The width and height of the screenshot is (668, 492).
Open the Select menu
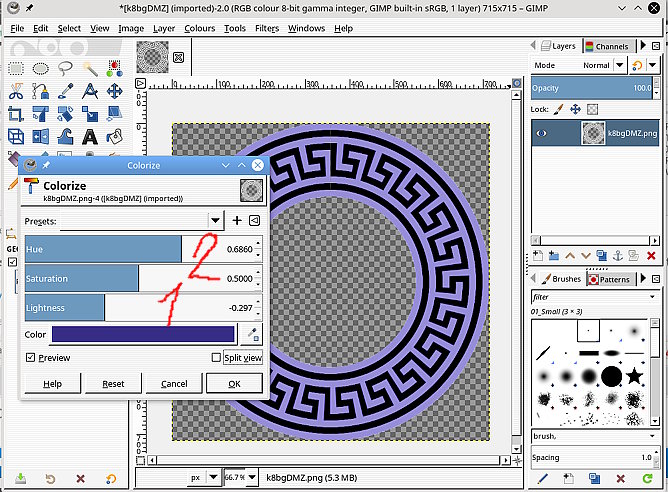69,29
